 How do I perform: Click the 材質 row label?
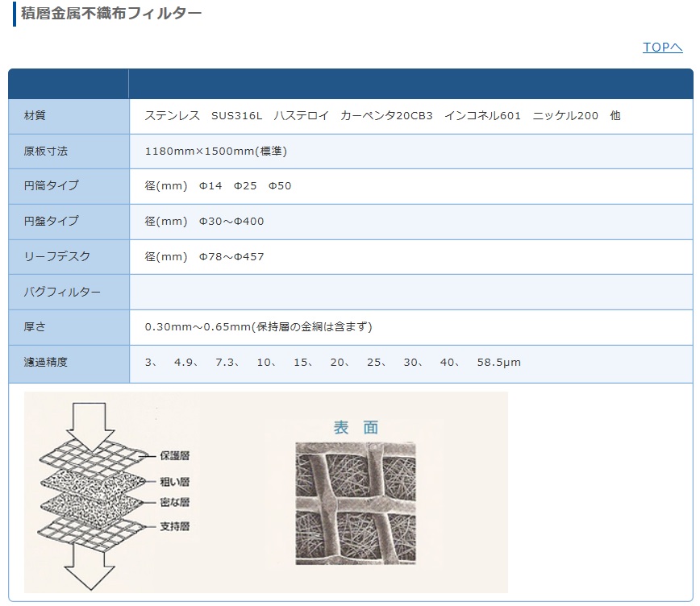pos(35,115)
